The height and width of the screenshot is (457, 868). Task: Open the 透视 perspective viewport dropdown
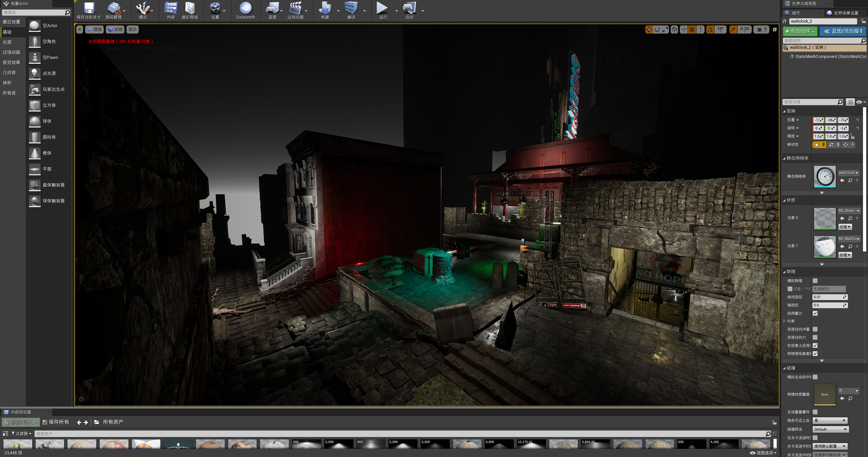point(95,29)
